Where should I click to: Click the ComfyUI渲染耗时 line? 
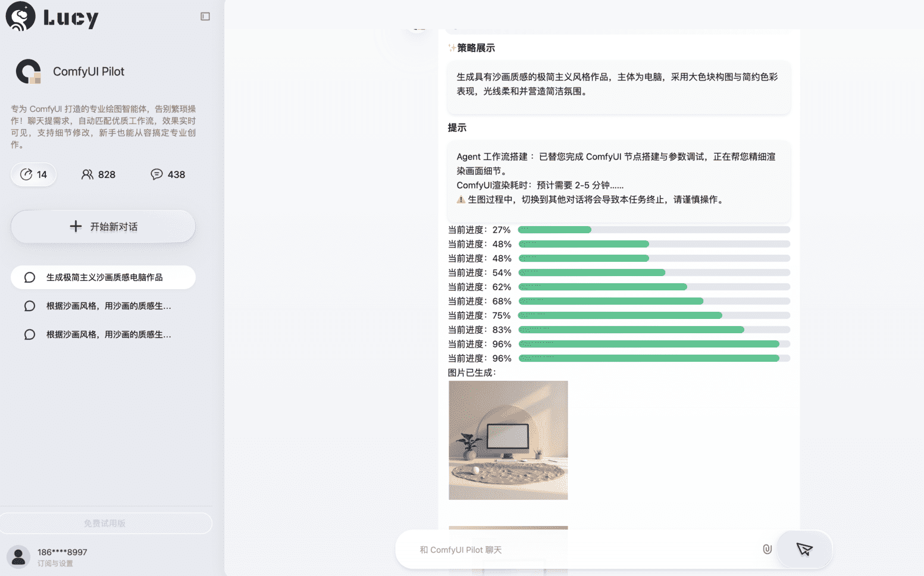540,185
